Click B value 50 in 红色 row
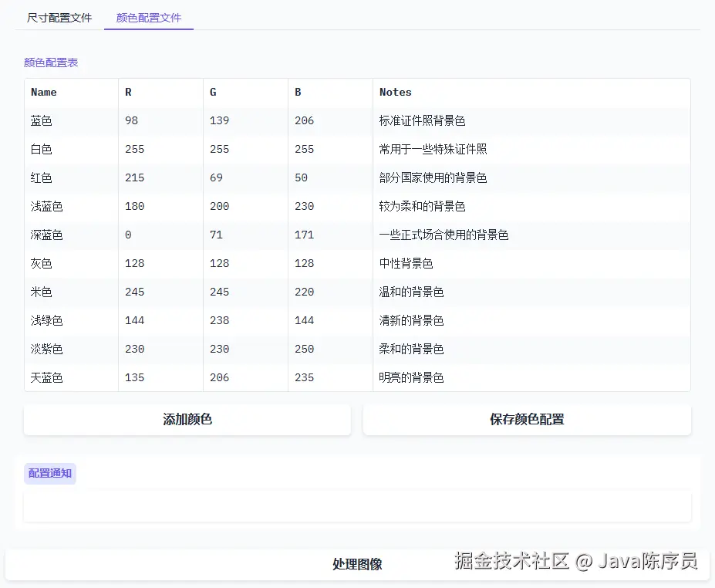Screen dimensions: 715x588 [x=330, y=178]
